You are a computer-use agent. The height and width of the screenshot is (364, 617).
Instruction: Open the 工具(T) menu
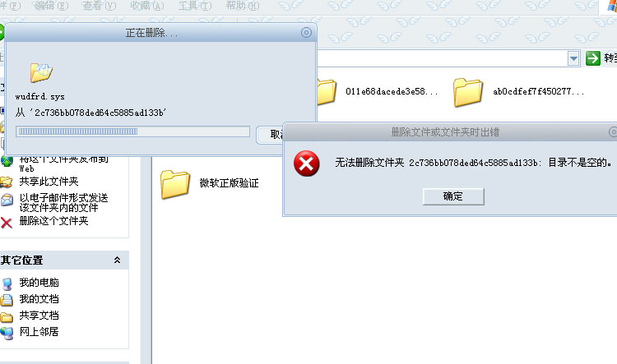(195, 6)
